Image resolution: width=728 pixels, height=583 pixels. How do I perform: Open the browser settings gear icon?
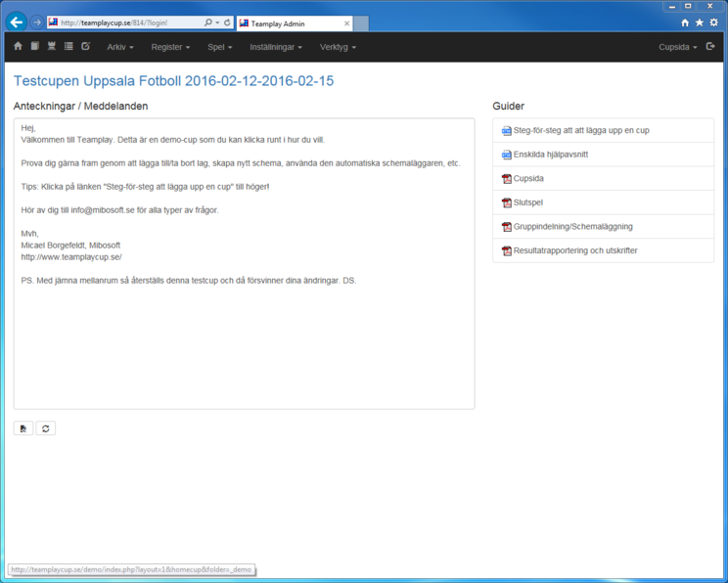[713, 22]
